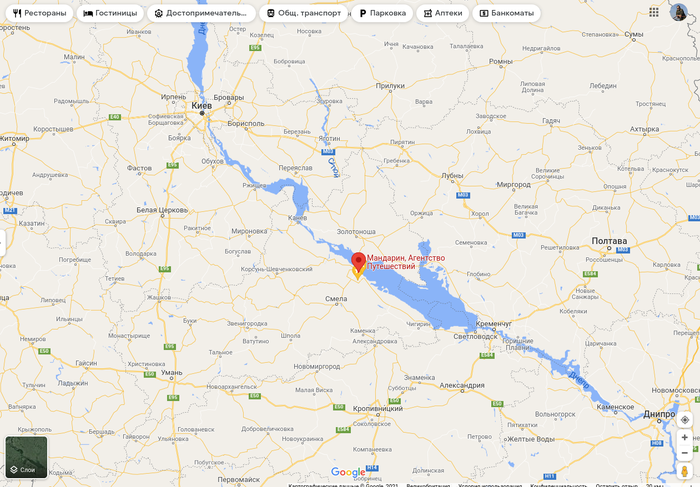The image size is (700, 487).
Task: Expand the collapsed side panel arrow
Action: click(2, 243)
